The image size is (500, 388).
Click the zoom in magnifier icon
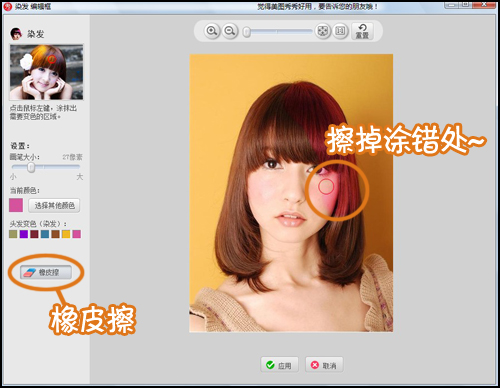click(212, 31)
